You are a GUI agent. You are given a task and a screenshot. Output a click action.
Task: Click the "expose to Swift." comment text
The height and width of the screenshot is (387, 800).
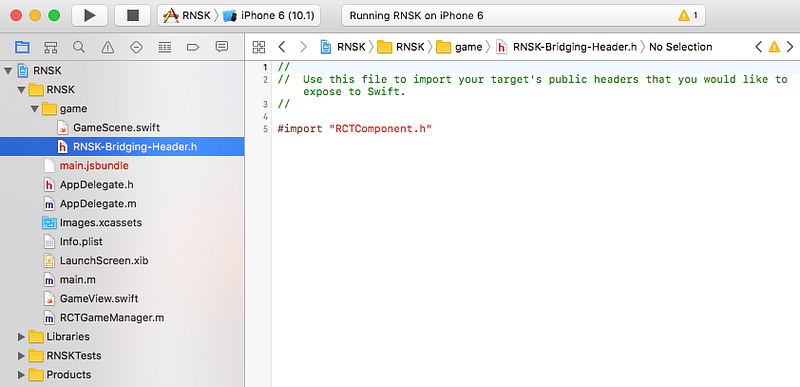[x=354, y=92]
